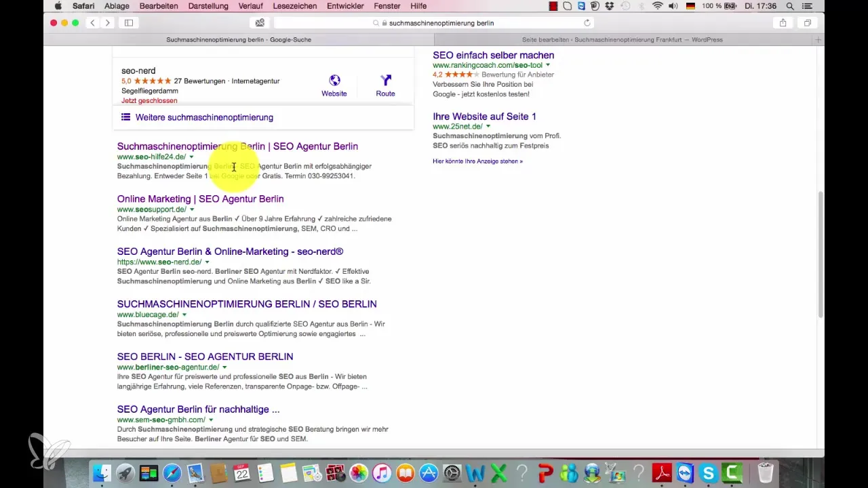
Task: Go forward with Safari's forward arrow
Action: click(107, 22)
